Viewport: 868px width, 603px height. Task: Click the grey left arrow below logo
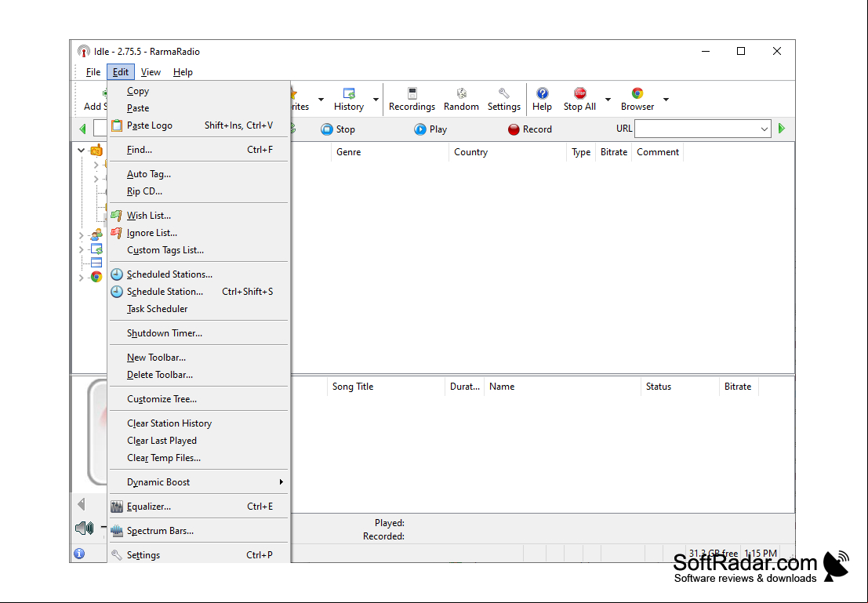tap(82, 504)
